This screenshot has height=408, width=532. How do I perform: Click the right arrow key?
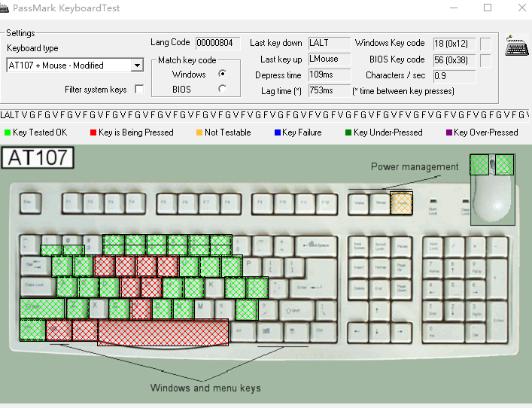(400, 332)
